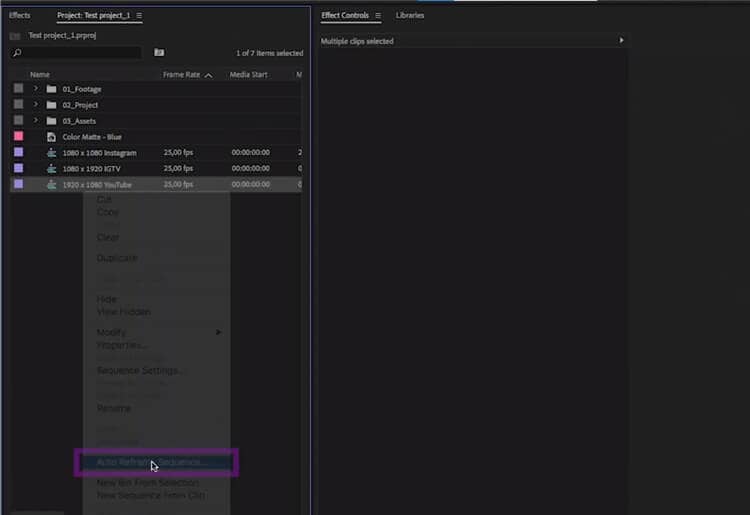Screen dimensions: 750x515
Task: Open the Effect Controls panel menu icon
Action: click(x=378, y=15)
